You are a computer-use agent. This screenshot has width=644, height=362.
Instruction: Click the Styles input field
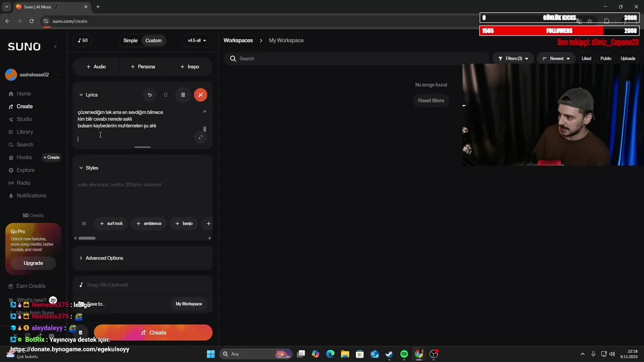(x=142, y=196)
